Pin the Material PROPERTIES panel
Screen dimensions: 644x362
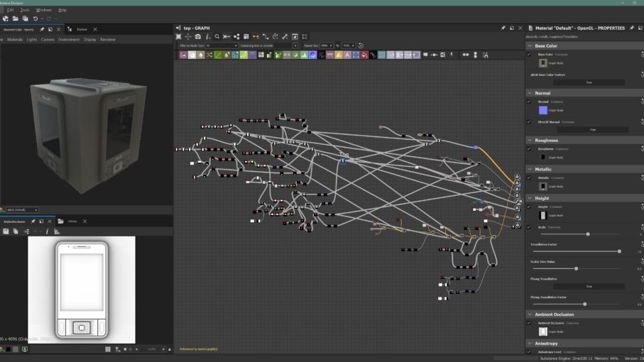(x=632, y=28)
